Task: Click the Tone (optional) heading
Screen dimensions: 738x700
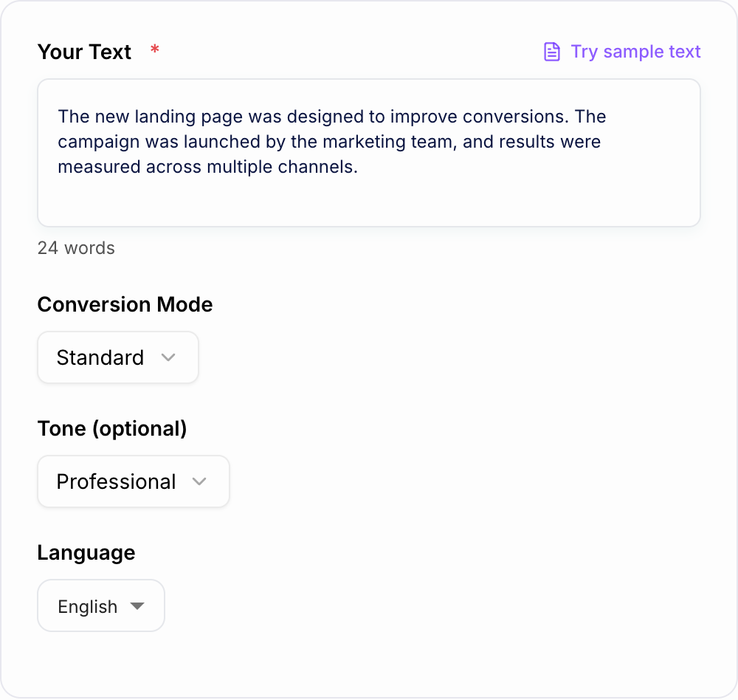Action: [112, 429]
